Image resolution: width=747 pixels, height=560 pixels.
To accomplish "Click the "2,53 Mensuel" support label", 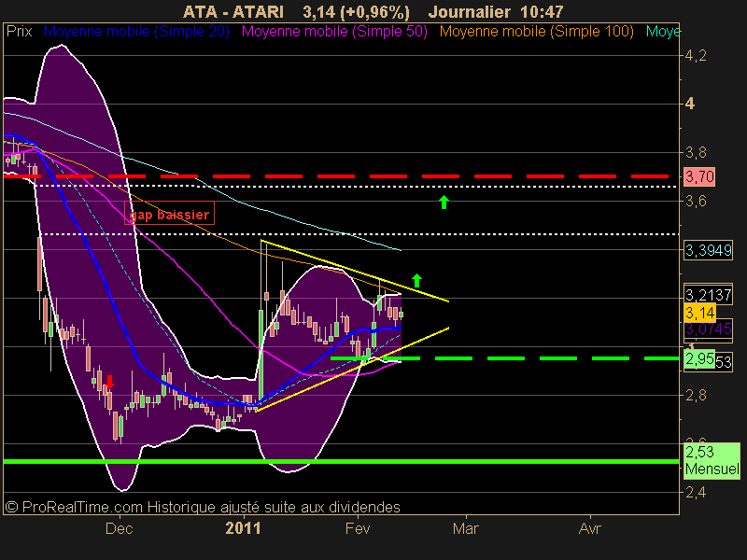I will (x=712, y=460).
